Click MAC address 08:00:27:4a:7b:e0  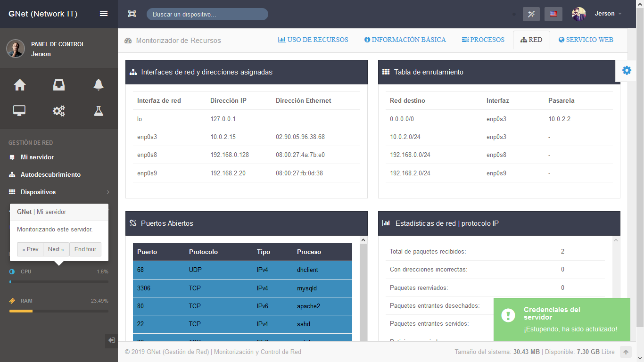(x=300, y=155)
